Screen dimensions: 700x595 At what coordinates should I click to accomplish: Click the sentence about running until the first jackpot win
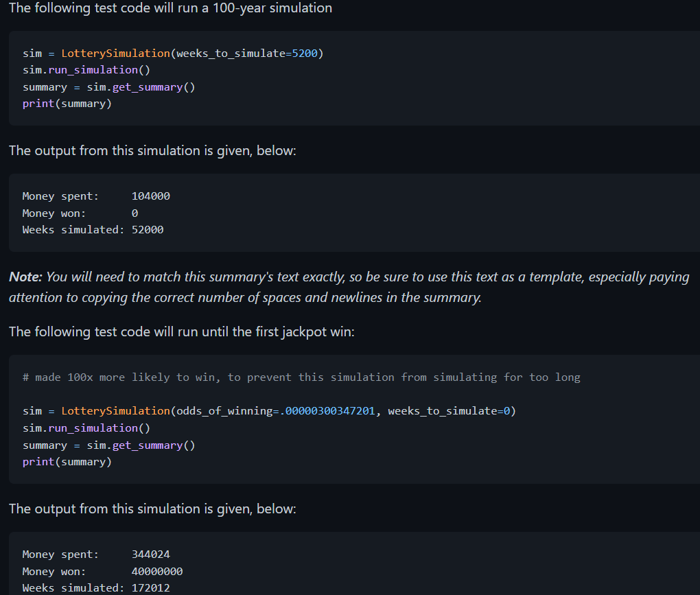181,332
